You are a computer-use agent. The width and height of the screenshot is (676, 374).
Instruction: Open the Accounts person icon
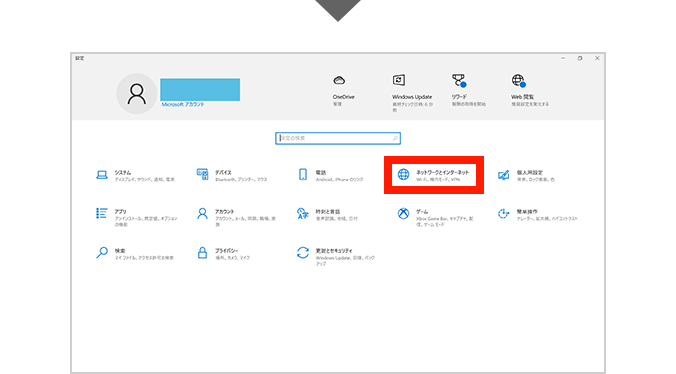click(202, 213)
